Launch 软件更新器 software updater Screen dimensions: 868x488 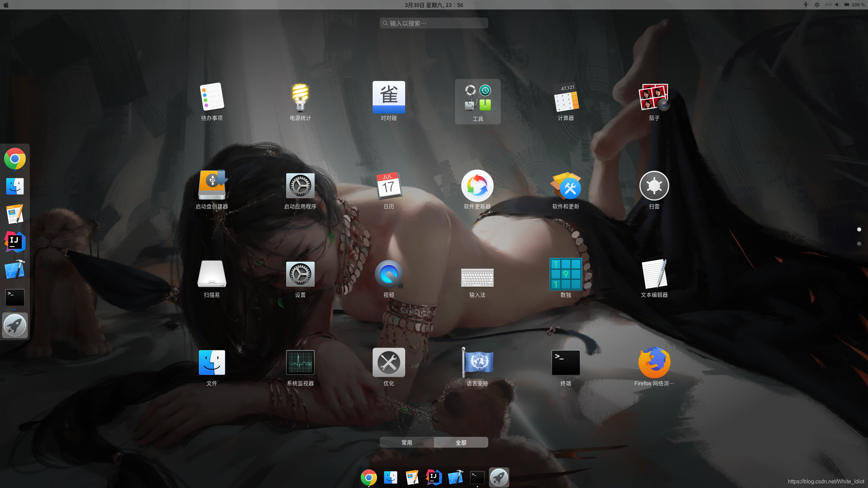pyautogui.click(x=477, y=186)
